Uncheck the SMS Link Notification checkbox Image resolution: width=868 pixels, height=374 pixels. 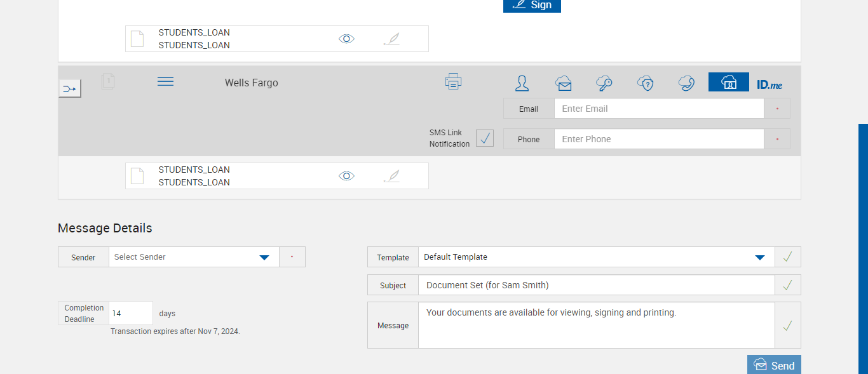pyautogui.click(x=485, y=138)
